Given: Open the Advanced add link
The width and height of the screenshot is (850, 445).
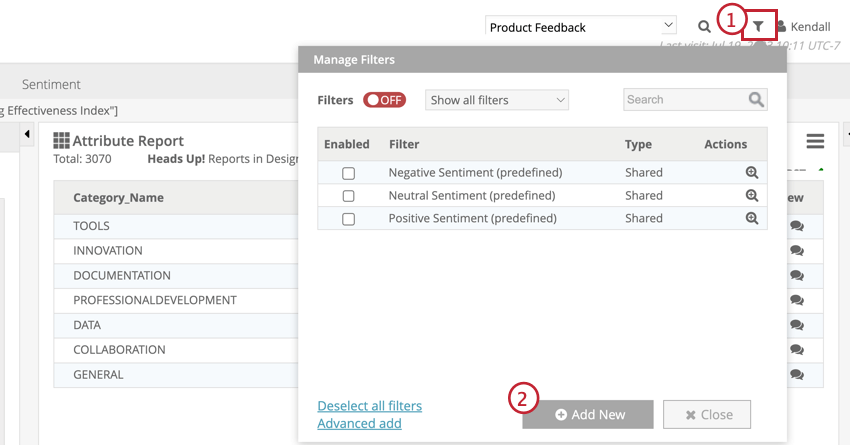Looking at the screenshot, I should point(359,423).
